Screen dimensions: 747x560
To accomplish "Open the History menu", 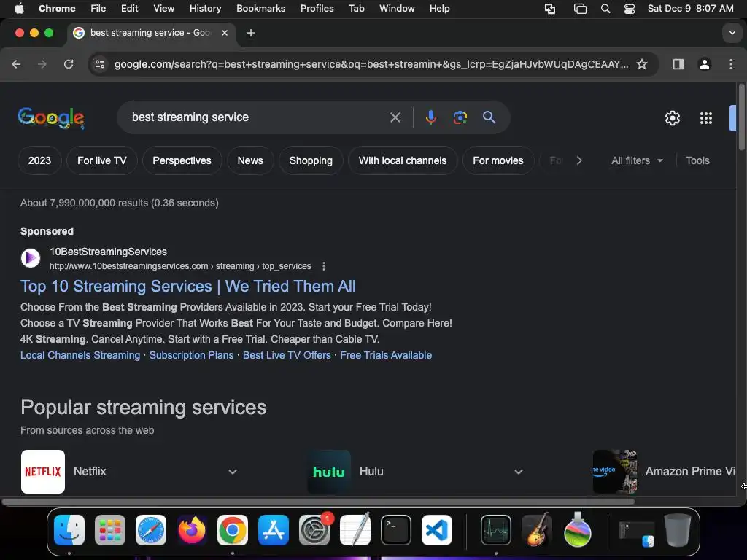I will tap(205, 9).
